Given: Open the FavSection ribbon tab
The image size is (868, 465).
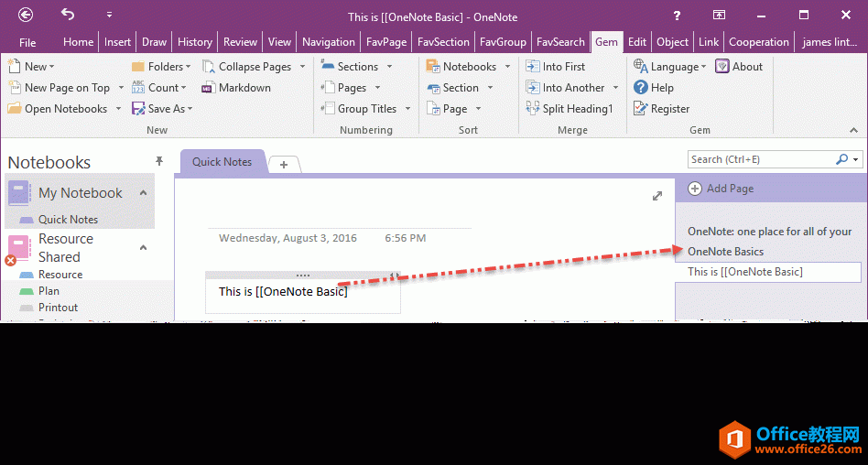Looking at the screenshot, I should [x=443, y=42].
